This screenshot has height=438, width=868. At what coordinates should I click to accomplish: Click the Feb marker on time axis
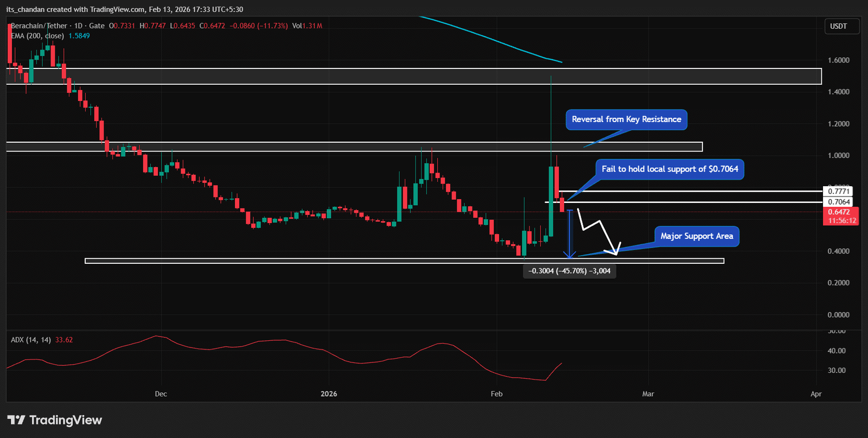(x=496, y=394)
